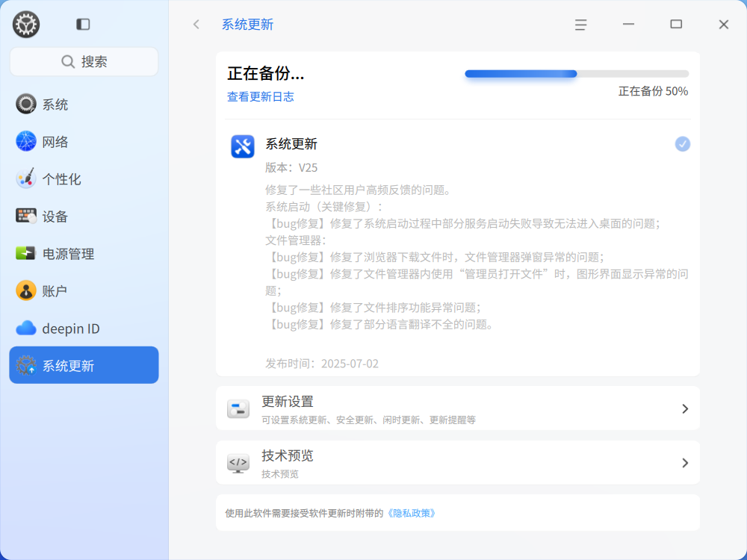Click the 正在备份 50% status text
Viewport: 747px width, 560px height.
tap(653, 91)
